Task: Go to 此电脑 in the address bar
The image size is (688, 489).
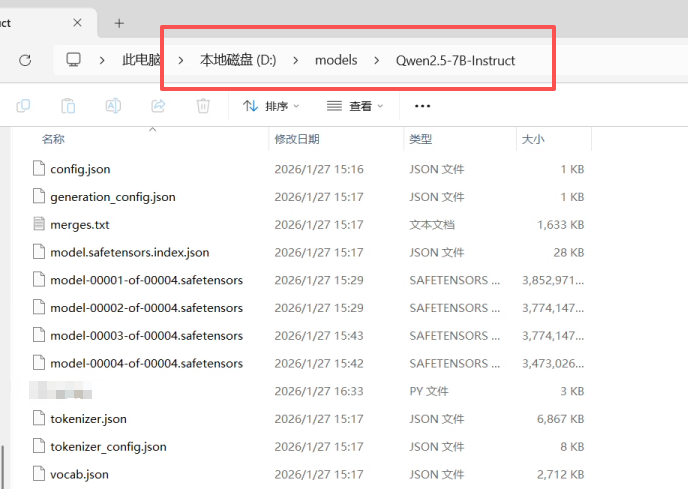Action: tap(141, 60)
